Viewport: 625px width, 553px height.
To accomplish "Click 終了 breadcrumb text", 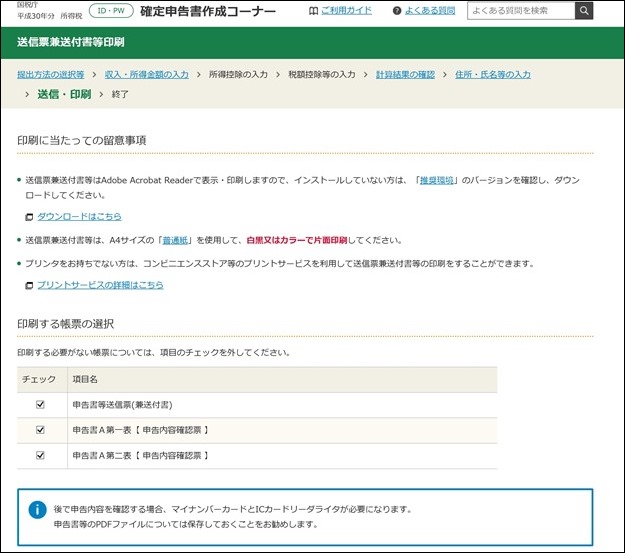I will click(120, 94).
